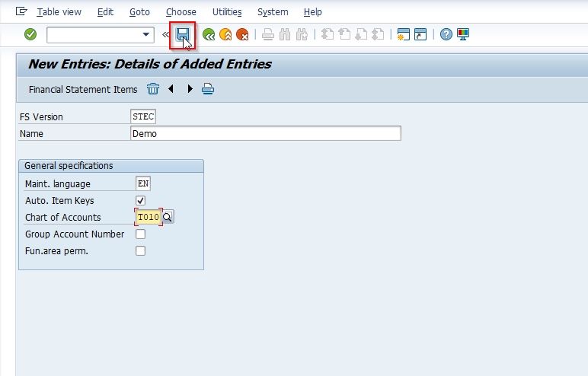Open the Chart of Accounts search help
Screen dimensions: 588x376
(168, 217)
